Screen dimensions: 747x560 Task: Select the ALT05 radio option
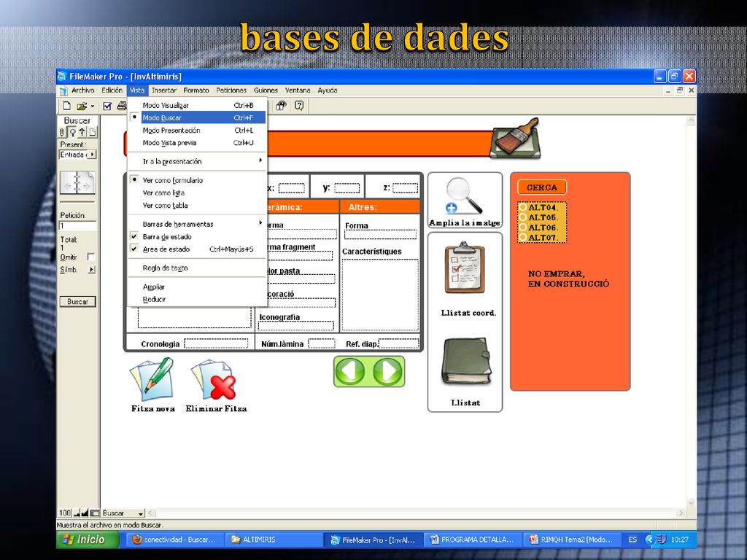[522, 217]
